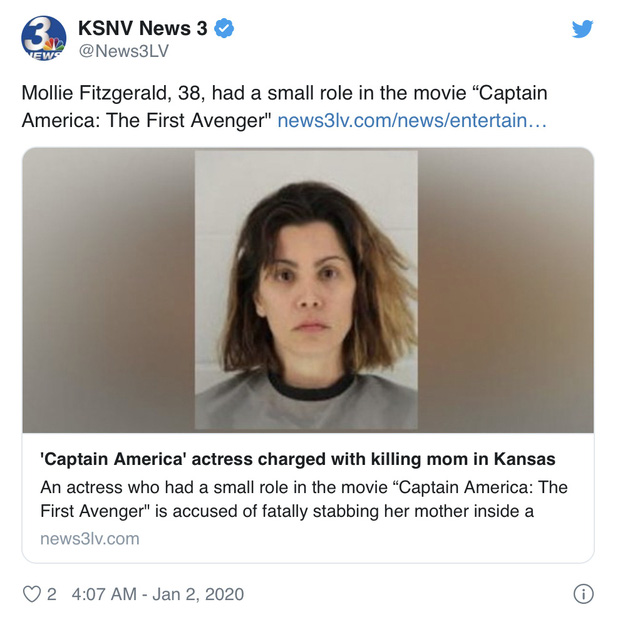Click the word Kansas in the headline
This screenshot has height=617, width=620.
click(524, 459)
